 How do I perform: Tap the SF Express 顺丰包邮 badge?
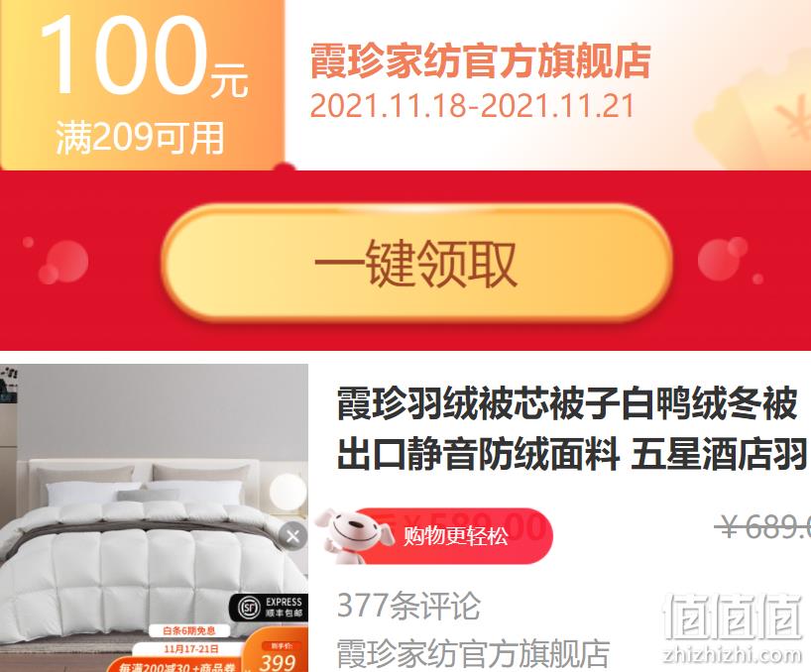coord(269,608)
